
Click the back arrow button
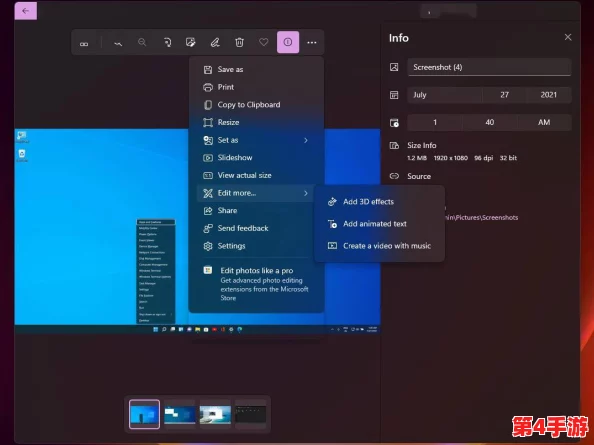[26, 11]
